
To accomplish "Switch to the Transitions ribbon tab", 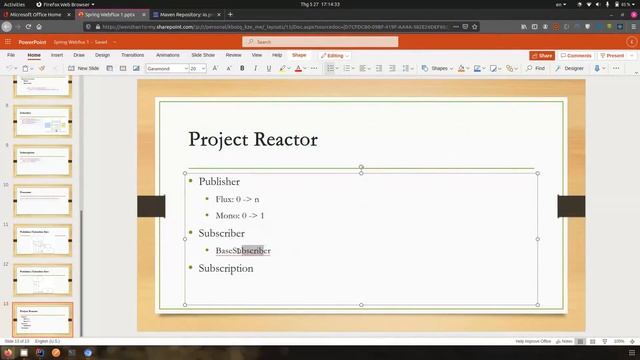I will tap(133, 55).
